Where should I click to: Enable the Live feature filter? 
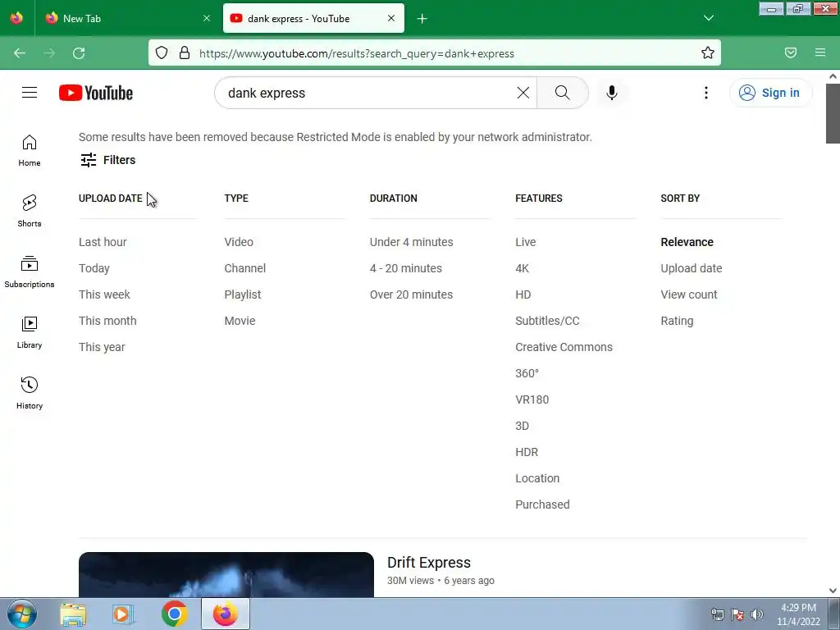coord(526,242)
